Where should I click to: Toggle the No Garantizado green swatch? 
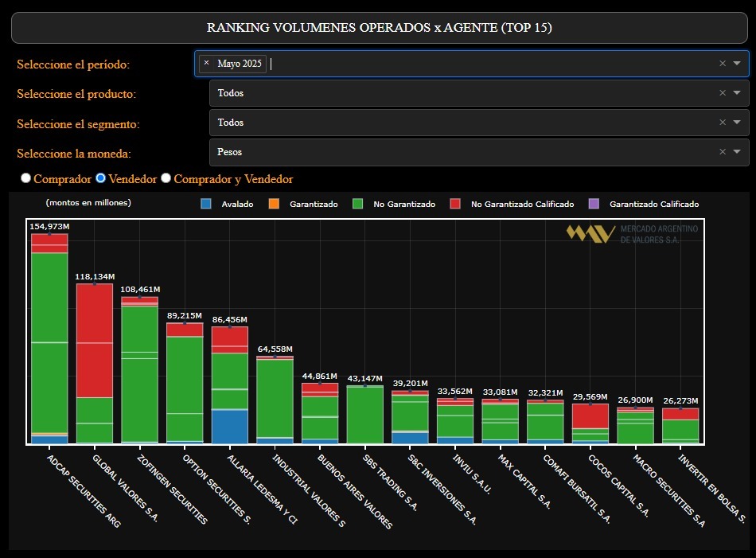point(358,204)
